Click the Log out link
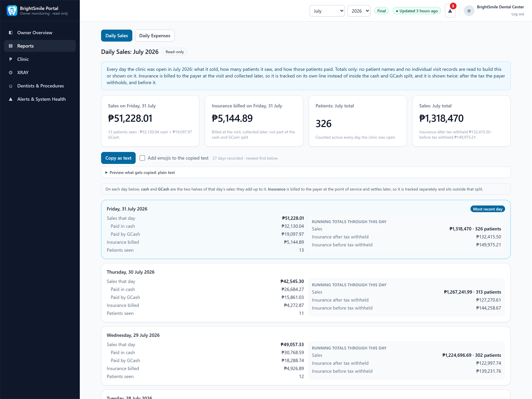 coord(517,14)
